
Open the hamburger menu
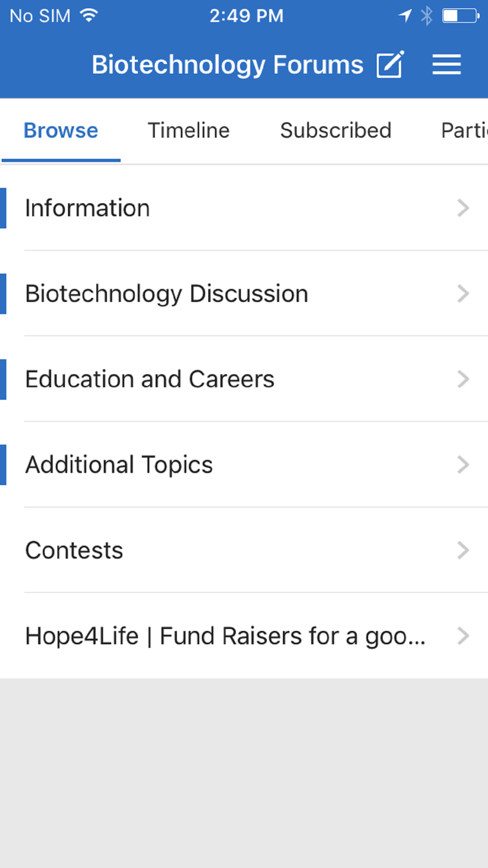(x=447, y=64)
